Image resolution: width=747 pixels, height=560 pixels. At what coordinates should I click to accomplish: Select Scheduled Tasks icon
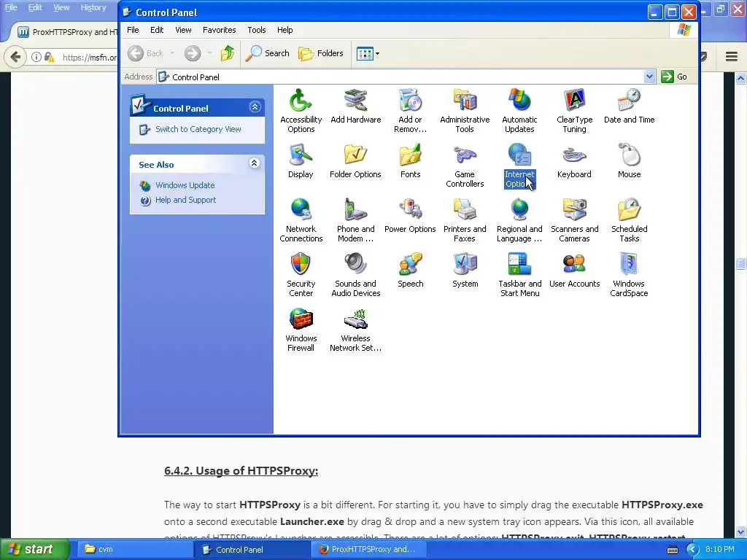(629, 220)
